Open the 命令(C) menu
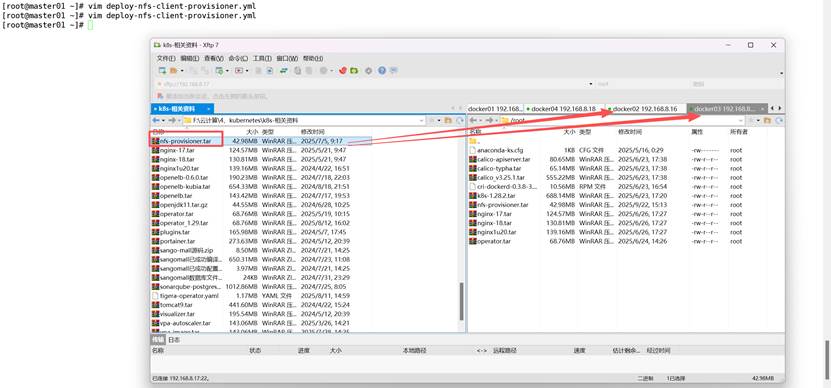The image size is (831, 388). [x=238, y=58]
